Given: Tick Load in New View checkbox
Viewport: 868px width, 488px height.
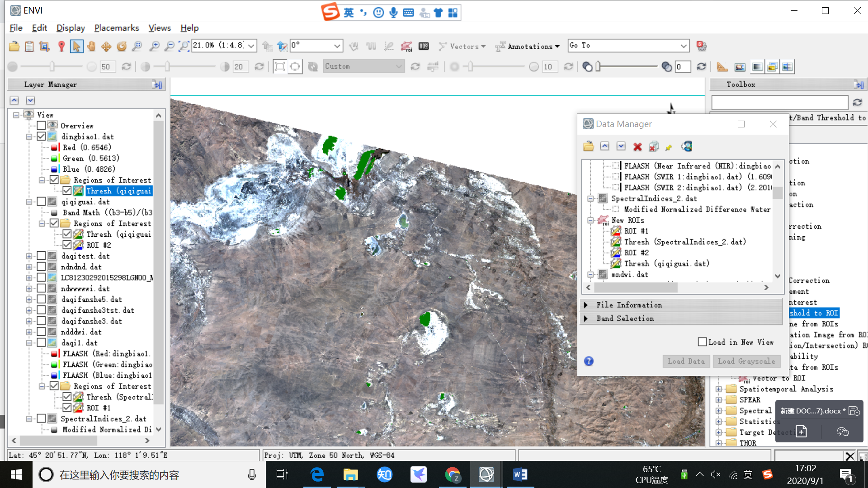Looking at the screenshot, I should click(x=702, y=342).
